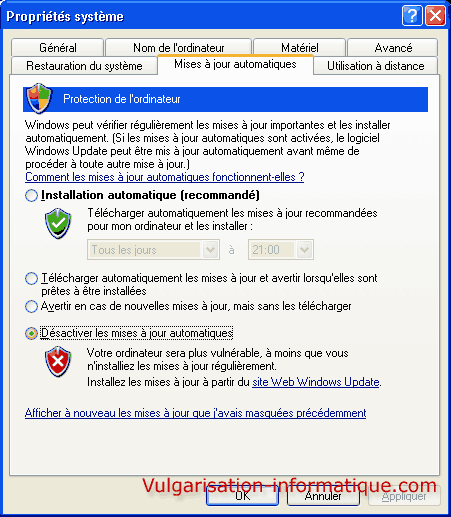The width and height of the screenshot is (451, 517).
Task: Click the Windows security shield icon in header
Action: [39, 99]
